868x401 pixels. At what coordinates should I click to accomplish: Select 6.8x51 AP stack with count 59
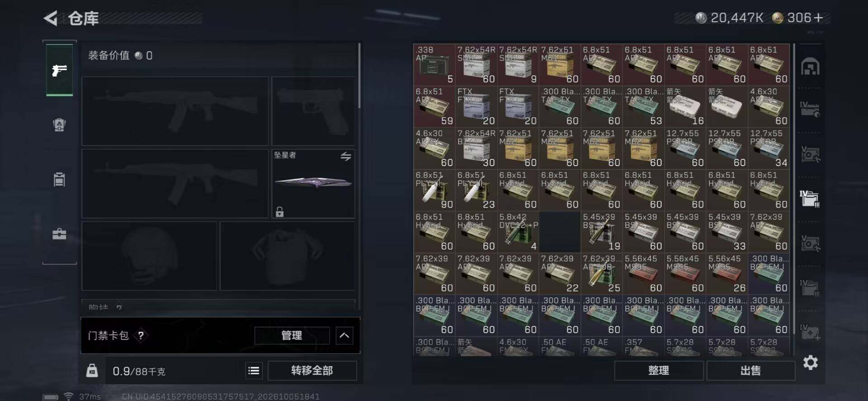(434, 106)
